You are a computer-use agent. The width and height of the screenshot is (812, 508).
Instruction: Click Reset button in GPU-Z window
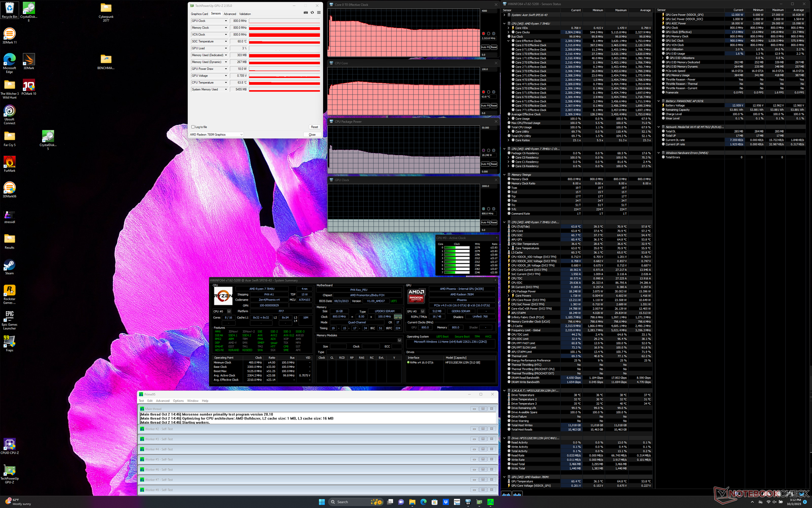tap(314, 127)
